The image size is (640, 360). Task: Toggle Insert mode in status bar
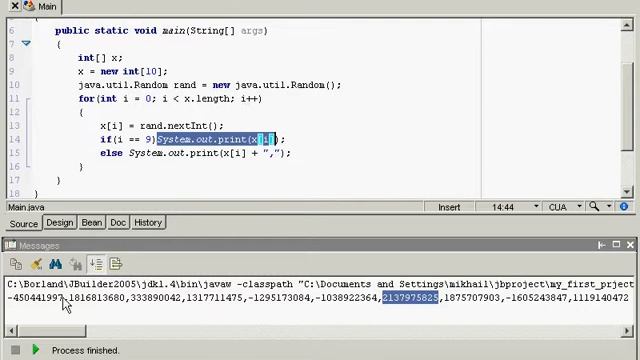tap(449, 207)
